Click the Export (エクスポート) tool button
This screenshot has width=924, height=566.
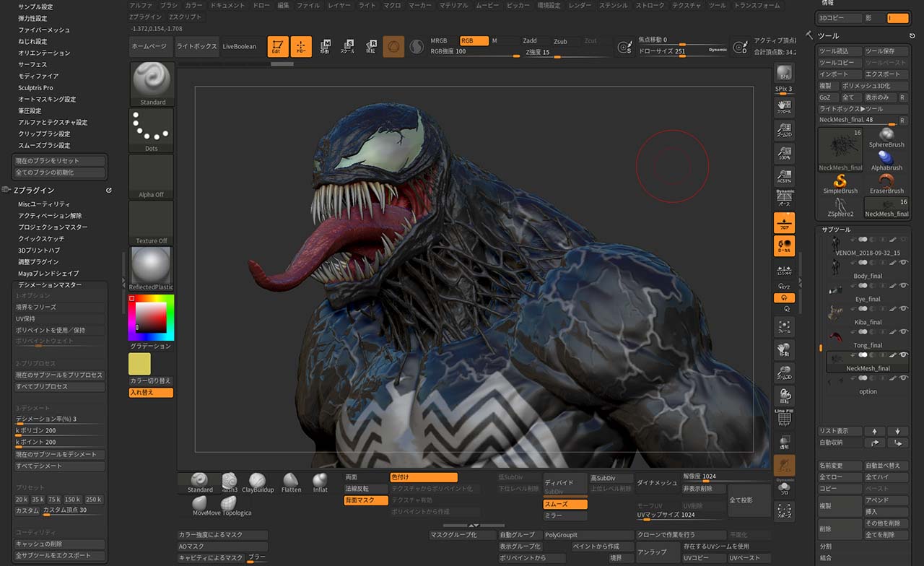886,74
